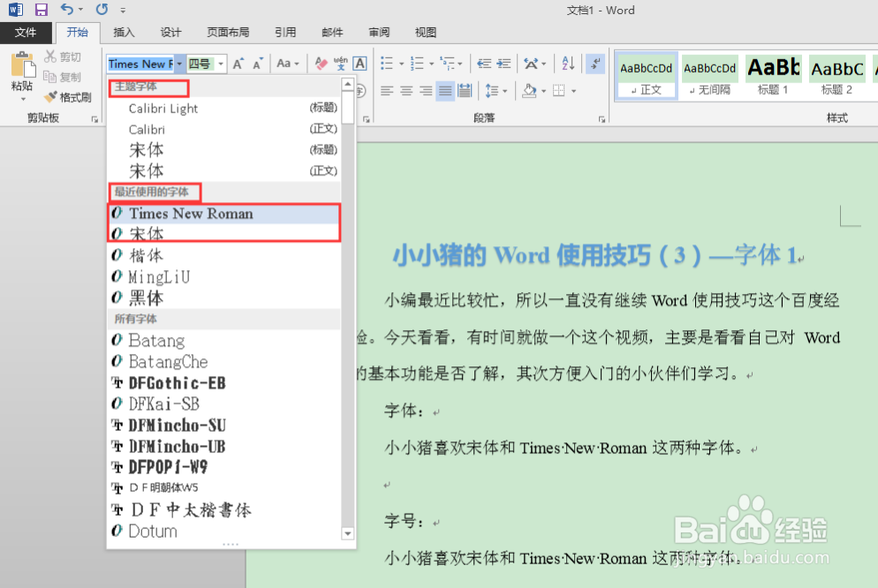Toggle Justify alignment button
This screenshot has width=878, height=588.
(445, 90)
